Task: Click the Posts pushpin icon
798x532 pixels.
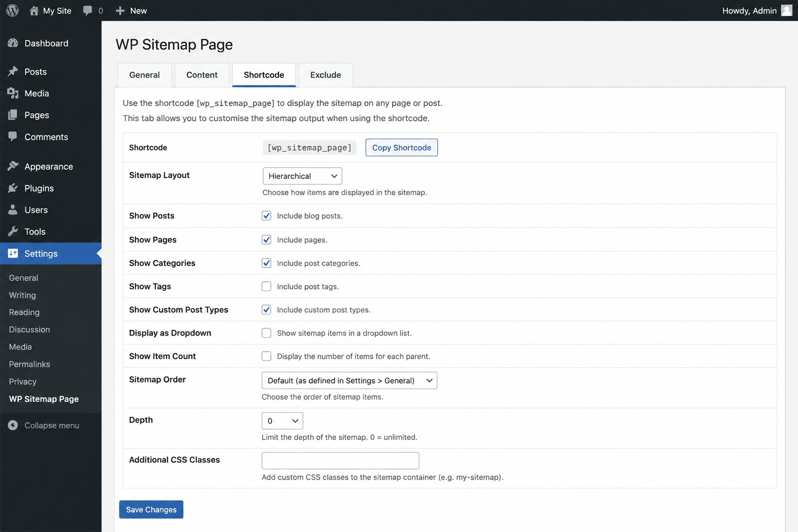Action: tap(13, 72)
